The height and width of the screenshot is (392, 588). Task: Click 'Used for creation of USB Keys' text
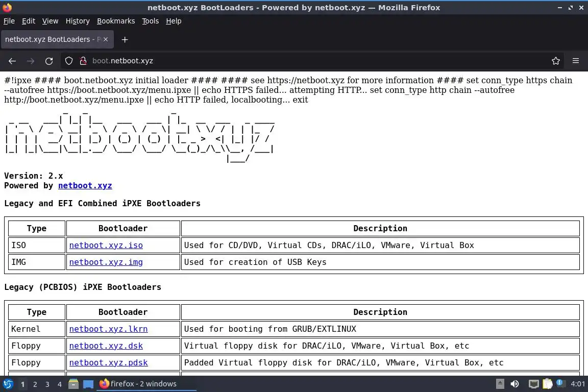(x=255, y=262)
